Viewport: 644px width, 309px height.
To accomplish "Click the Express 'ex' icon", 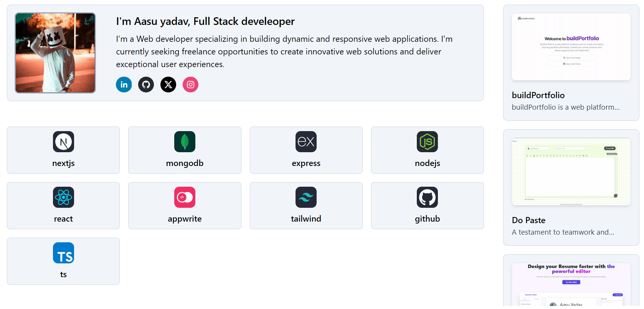I will click(306, 142).
